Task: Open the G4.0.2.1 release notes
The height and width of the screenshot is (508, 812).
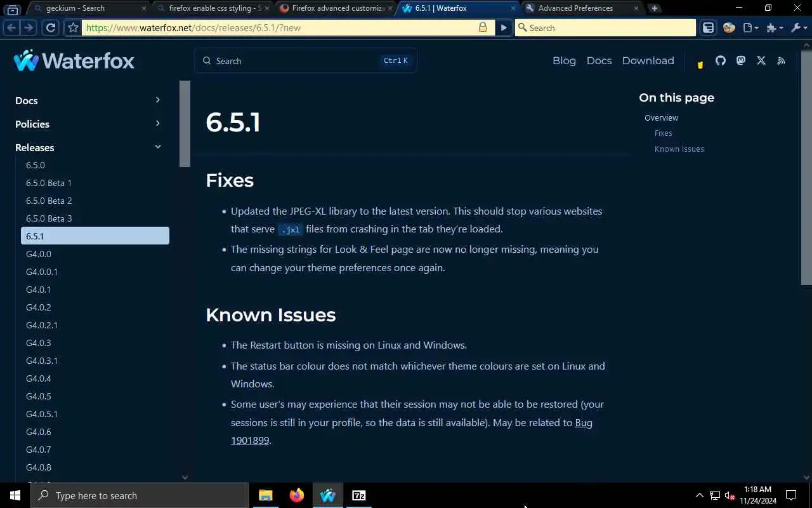Action: pyautogui.click(x=95, y=325)
